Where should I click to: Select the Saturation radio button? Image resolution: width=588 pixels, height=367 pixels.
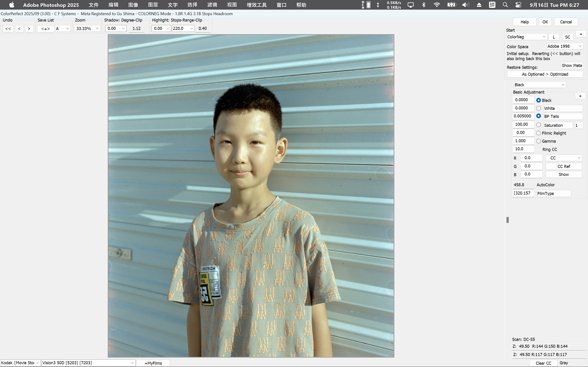(539, 125)
